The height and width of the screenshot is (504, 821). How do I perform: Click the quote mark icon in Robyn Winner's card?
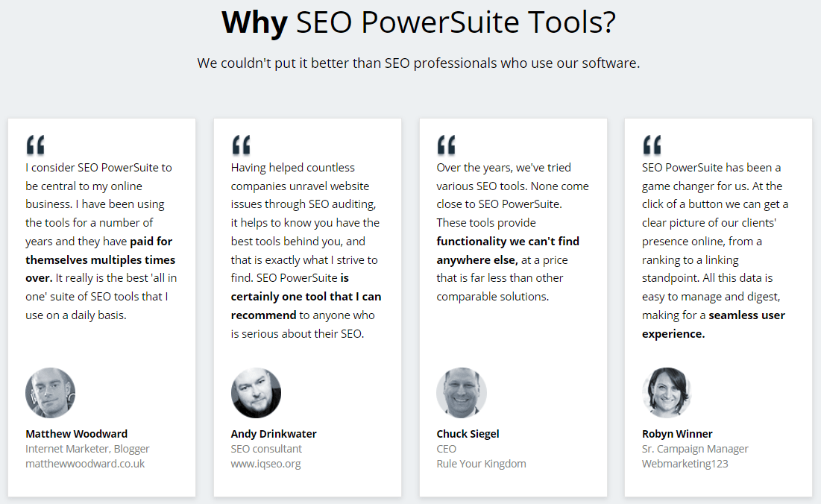(x=652, y=145)
